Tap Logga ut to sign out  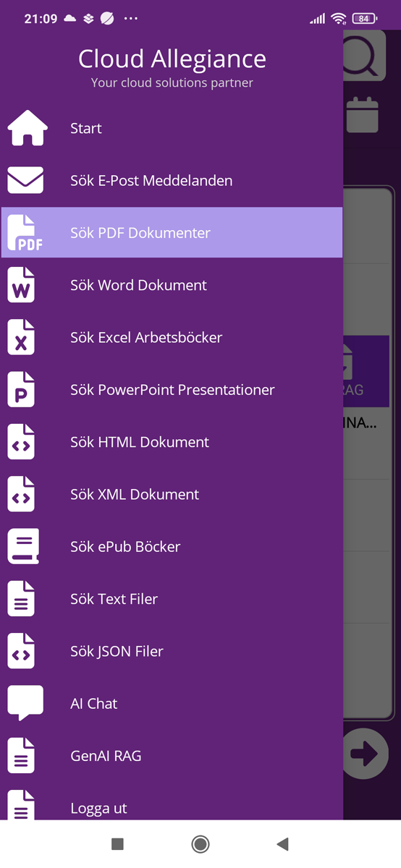[172, 807]
